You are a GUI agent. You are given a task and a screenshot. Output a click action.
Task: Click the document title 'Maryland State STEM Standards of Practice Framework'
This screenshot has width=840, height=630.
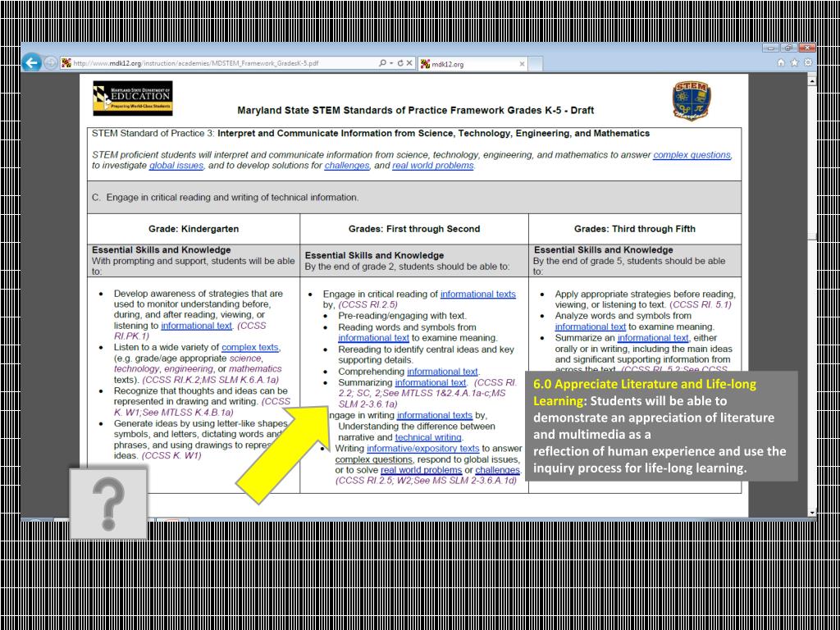(416, 111)
